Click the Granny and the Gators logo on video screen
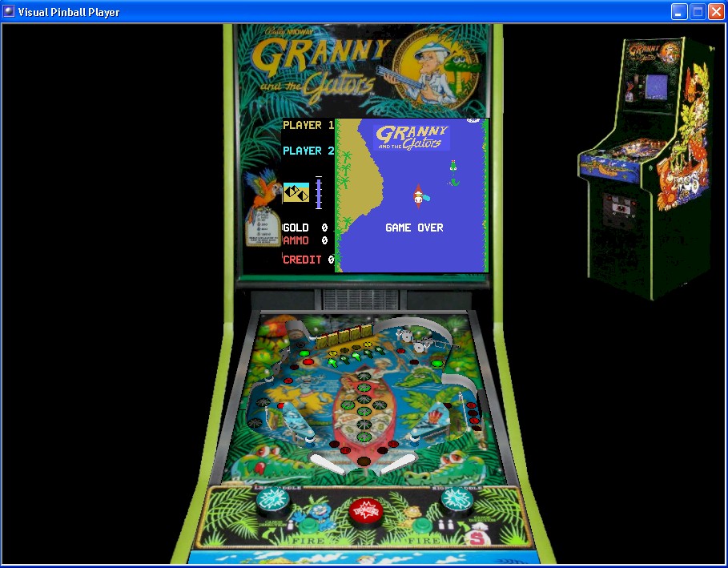 coord(412,138)
